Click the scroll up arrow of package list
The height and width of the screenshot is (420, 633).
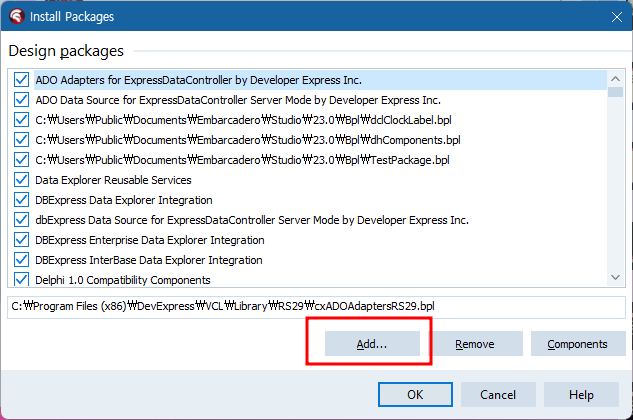[x=615, y=78]
